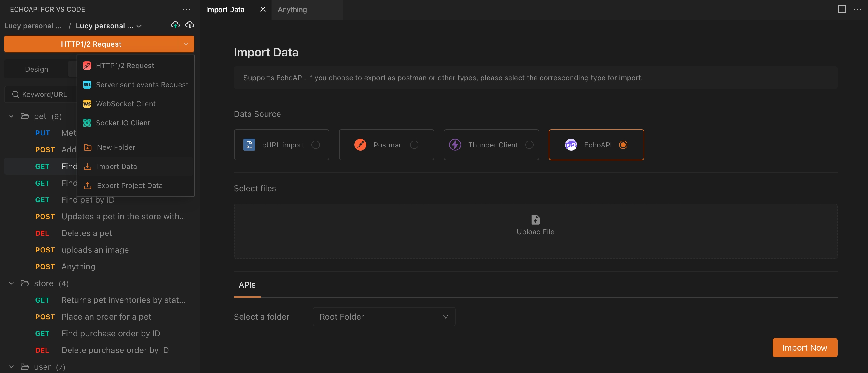Open the orange request type dropdown arrow
The width and height of the screenshot is (868, 373).
(186, 44)
